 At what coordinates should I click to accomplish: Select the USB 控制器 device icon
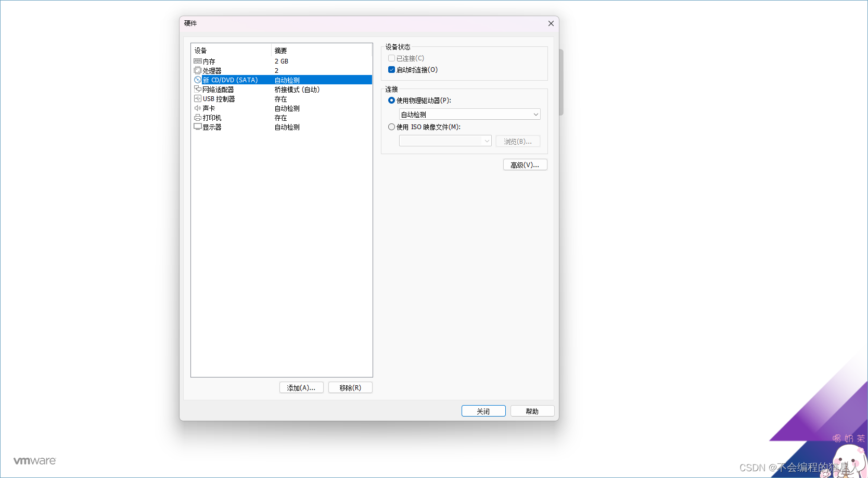(x=198, y=98)
